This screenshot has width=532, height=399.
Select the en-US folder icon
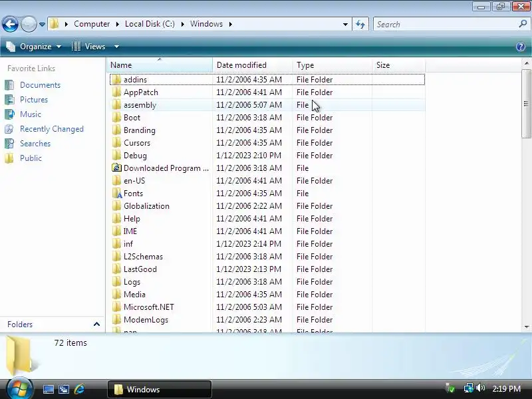tap(116, 180)
